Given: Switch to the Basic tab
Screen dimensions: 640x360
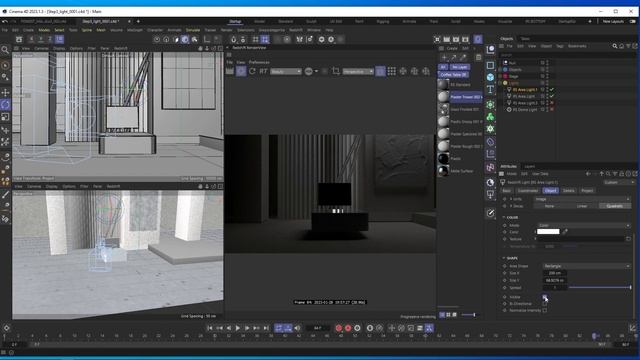Looking at the screenshot, I should [x=507, y=191].
